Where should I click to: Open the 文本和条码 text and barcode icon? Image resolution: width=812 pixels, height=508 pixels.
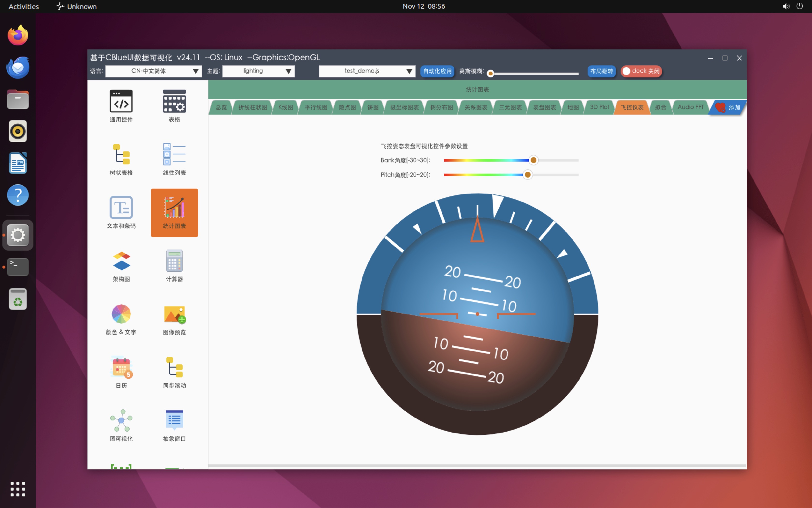(x=121, y=212)
